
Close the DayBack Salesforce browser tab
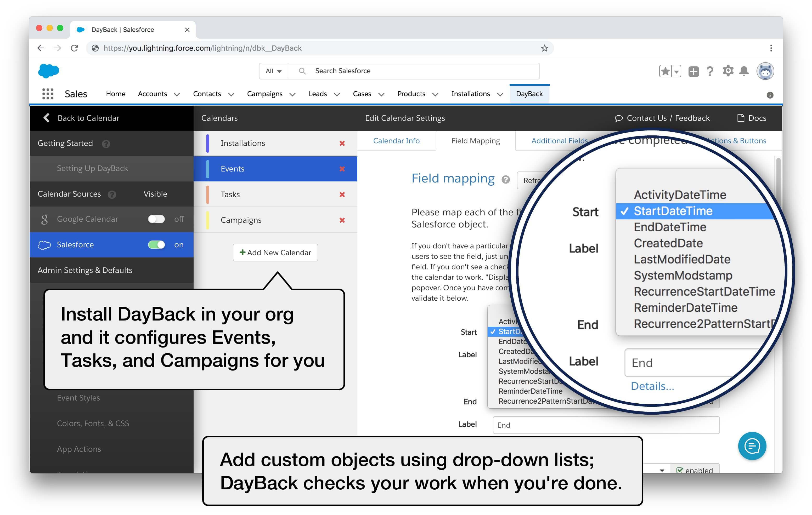(187, 30)
